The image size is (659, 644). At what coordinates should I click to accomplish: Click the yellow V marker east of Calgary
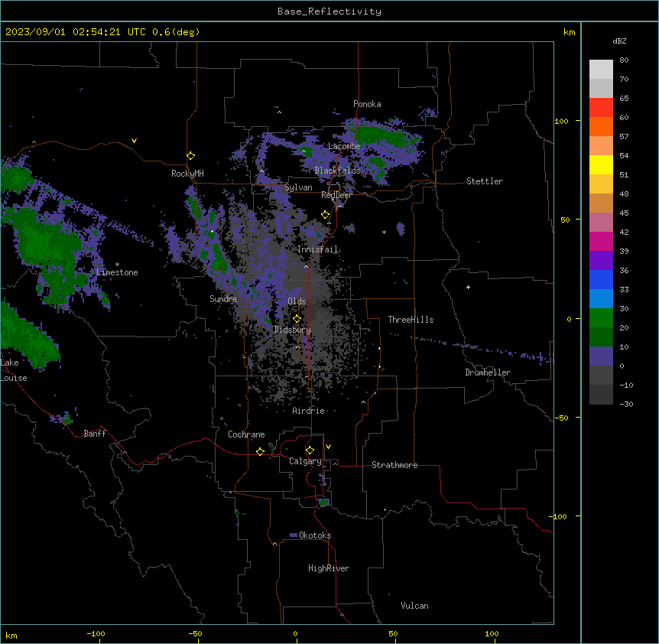[328, 447]
